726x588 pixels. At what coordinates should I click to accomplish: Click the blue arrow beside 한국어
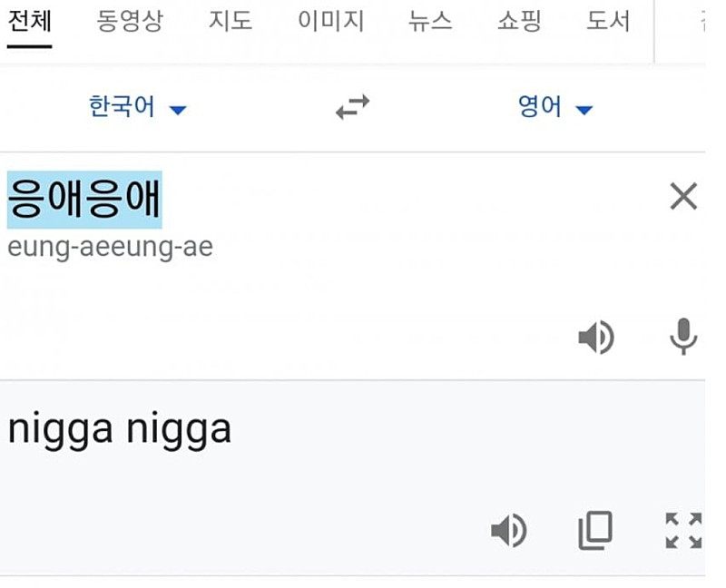click(x=178, y=111)
